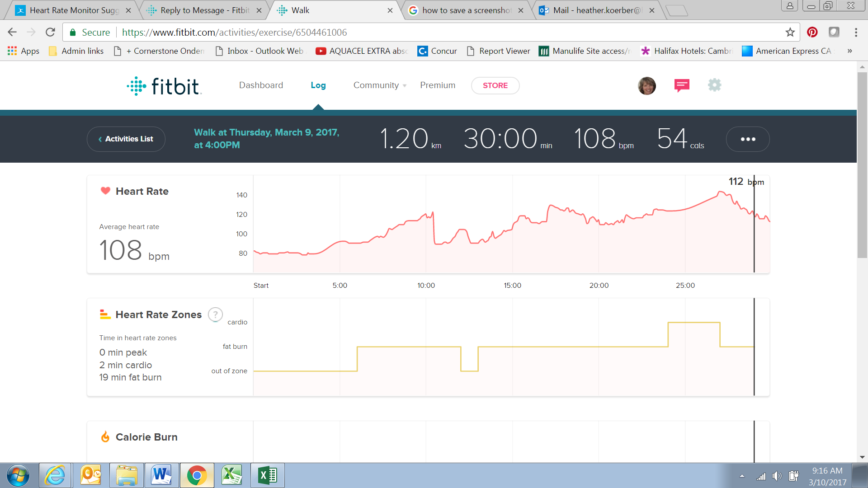Go back to Activities List

pyautogui.click(x=126, y=139)
